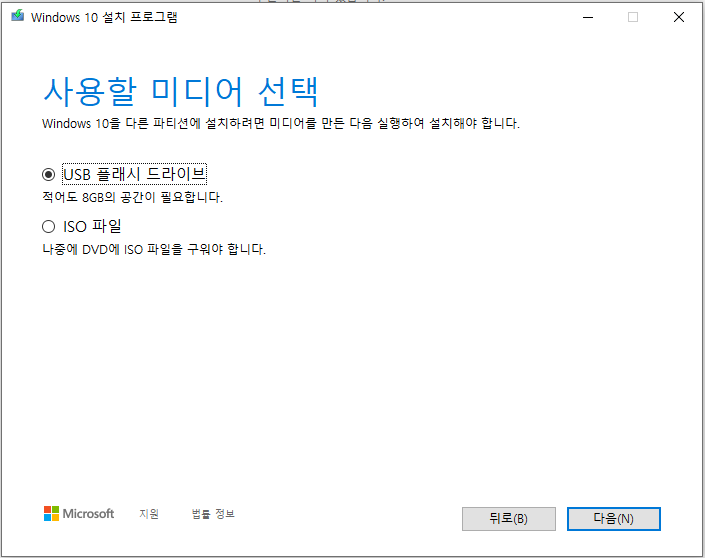705x558 pixels.
Task: Open the 지원 link
Action: click(149, 513)
